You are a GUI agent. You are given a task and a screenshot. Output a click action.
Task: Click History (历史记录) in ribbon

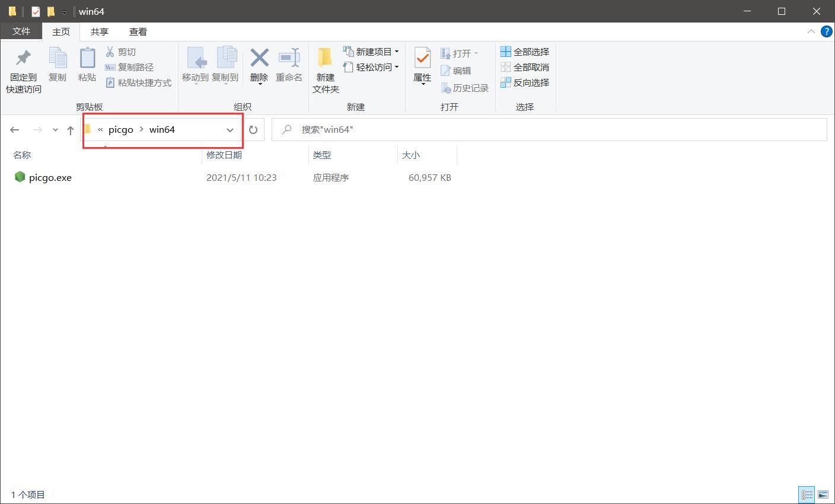tap(465, 88)
